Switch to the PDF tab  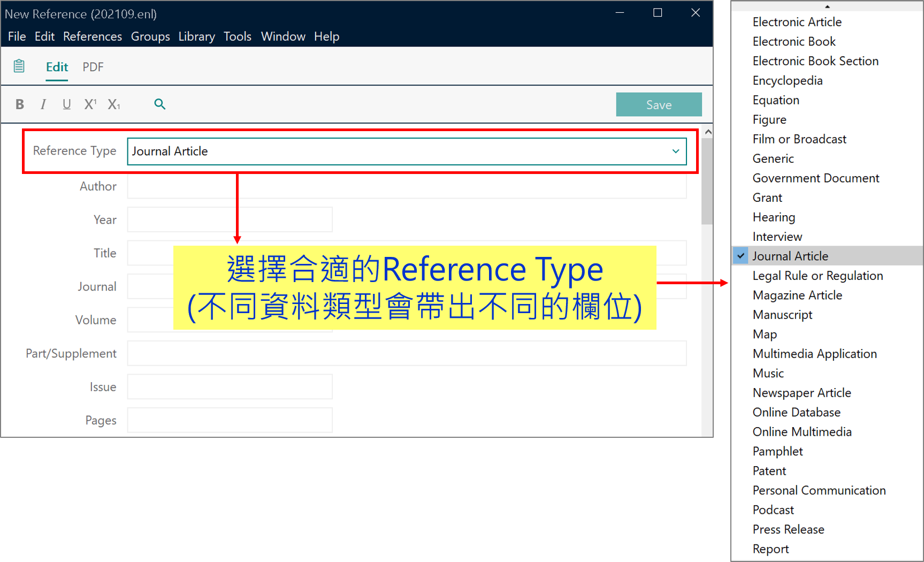(93, 67)
